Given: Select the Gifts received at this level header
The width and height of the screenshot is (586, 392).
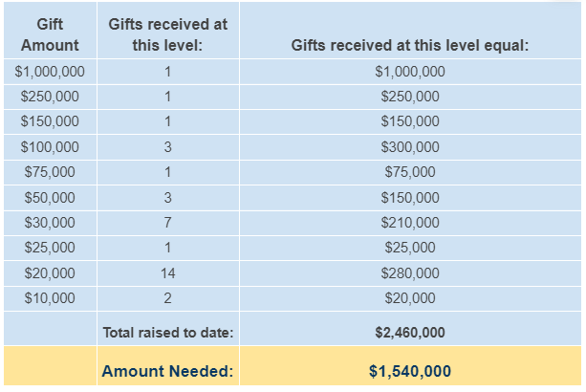Looking at the screenshot, I should point(168,34).
